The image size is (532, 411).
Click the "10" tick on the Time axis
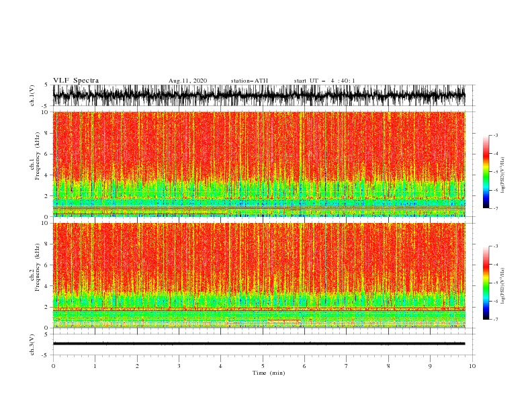472,366
